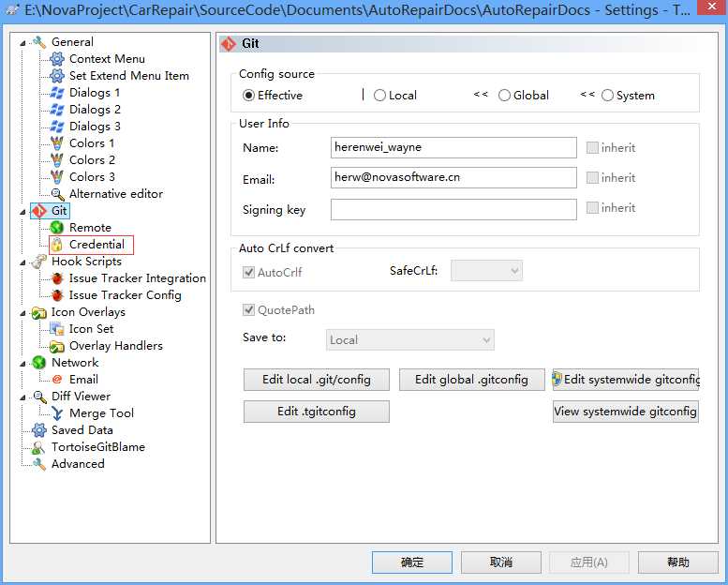
Task: Click the Context Menu gear icon
Action: point(56,59)
